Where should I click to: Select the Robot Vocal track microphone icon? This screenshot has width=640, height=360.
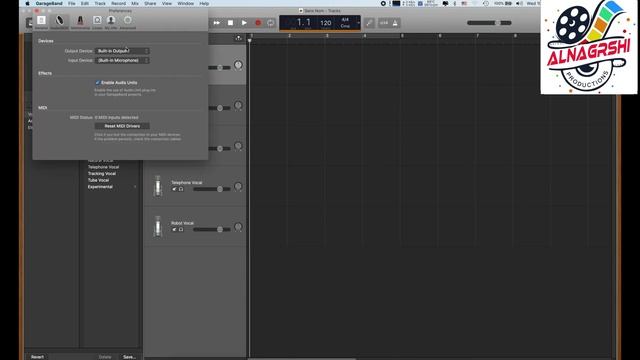(x=158, y=227)
